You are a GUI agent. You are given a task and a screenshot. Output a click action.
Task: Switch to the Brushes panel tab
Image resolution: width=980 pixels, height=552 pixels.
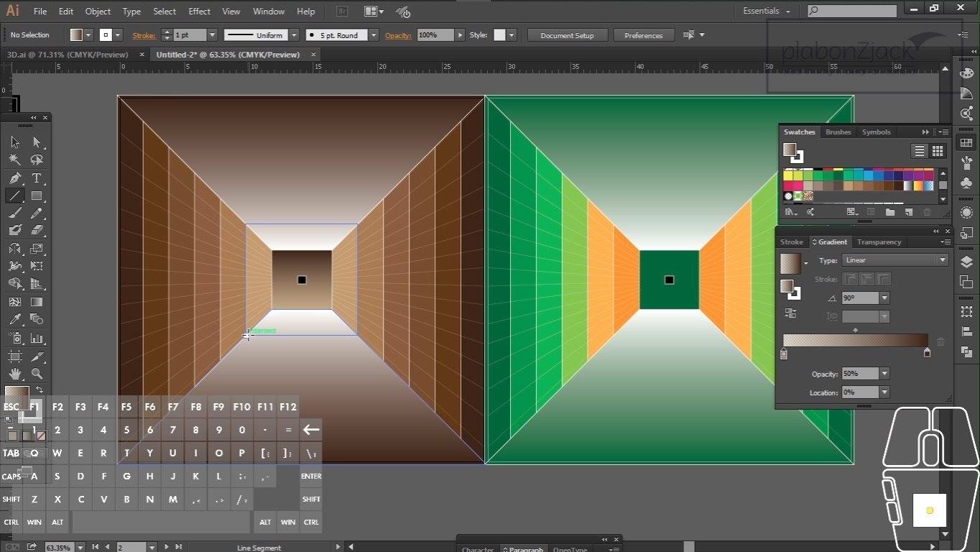click(x=838, y=132)
